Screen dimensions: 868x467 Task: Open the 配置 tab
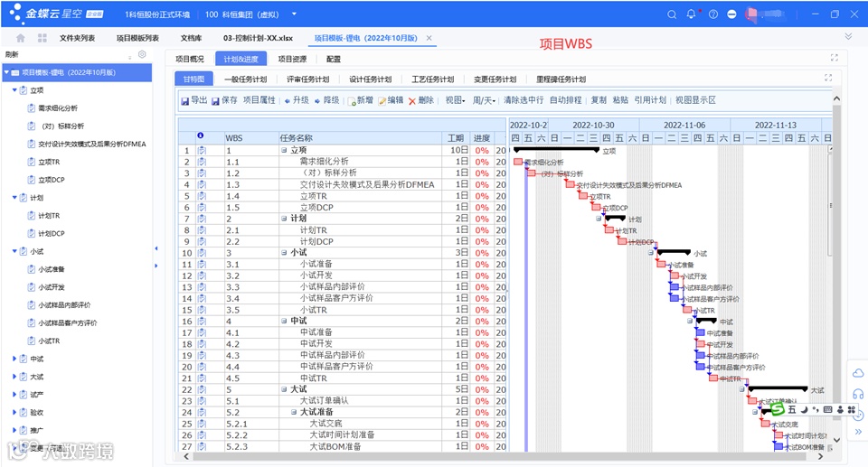point(334,59)
